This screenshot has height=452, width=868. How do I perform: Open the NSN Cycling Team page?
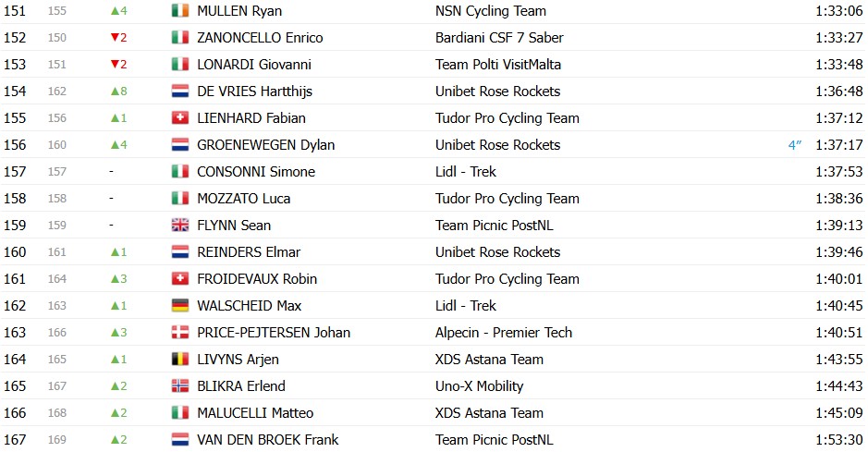(x=491, y=11)
